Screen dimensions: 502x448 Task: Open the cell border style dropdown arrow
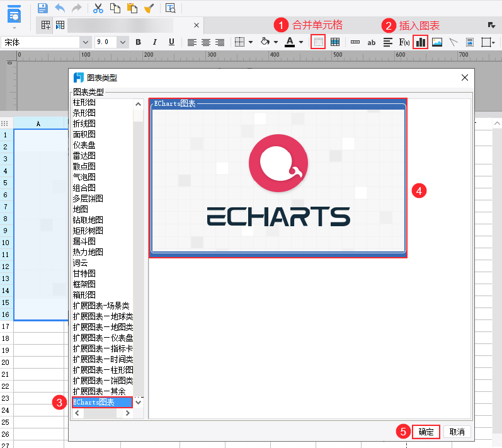coord(251,42)
